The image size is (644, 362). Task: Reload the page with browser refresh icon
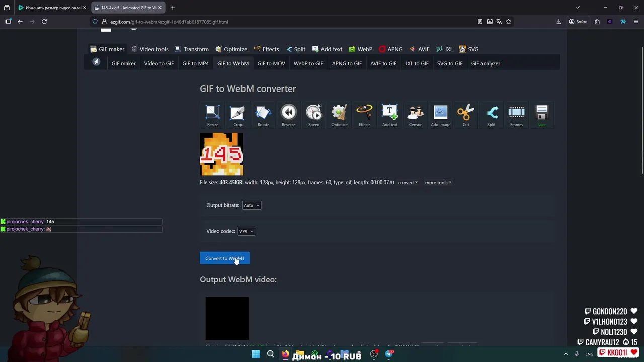coord(44,22)
